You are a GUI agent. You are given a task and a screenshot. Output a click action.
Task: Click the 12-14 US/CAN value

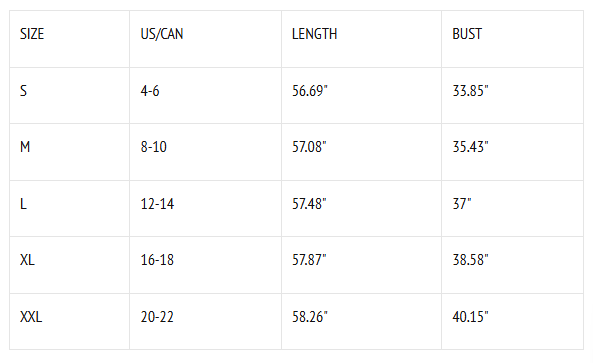click(x=157, y=204)
